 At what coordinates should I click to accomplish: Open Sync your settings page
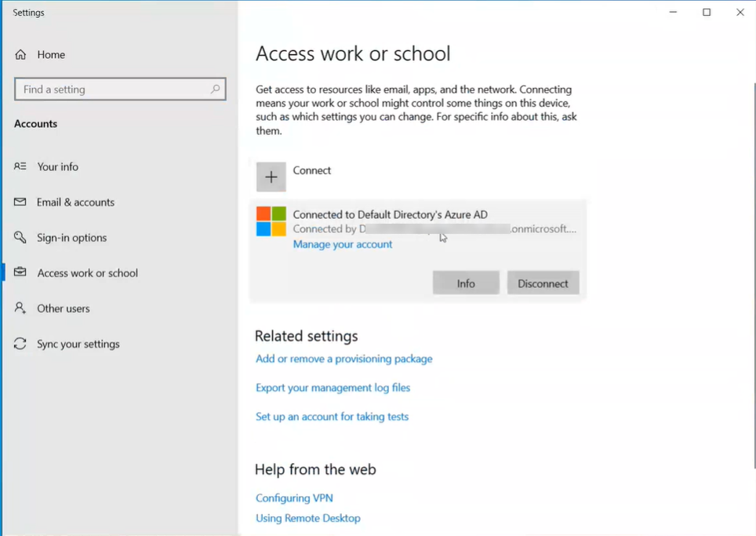tap(78, 344)
